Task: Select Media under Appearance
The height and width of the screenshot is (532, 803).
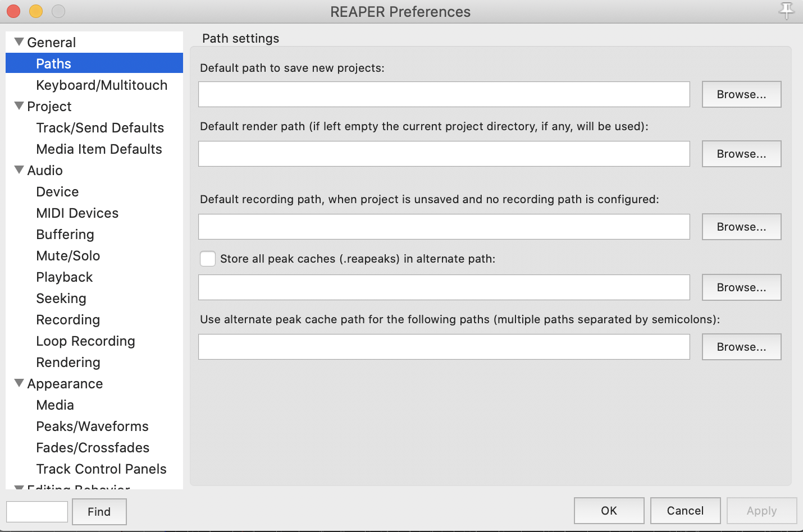Action: point(55,405)
